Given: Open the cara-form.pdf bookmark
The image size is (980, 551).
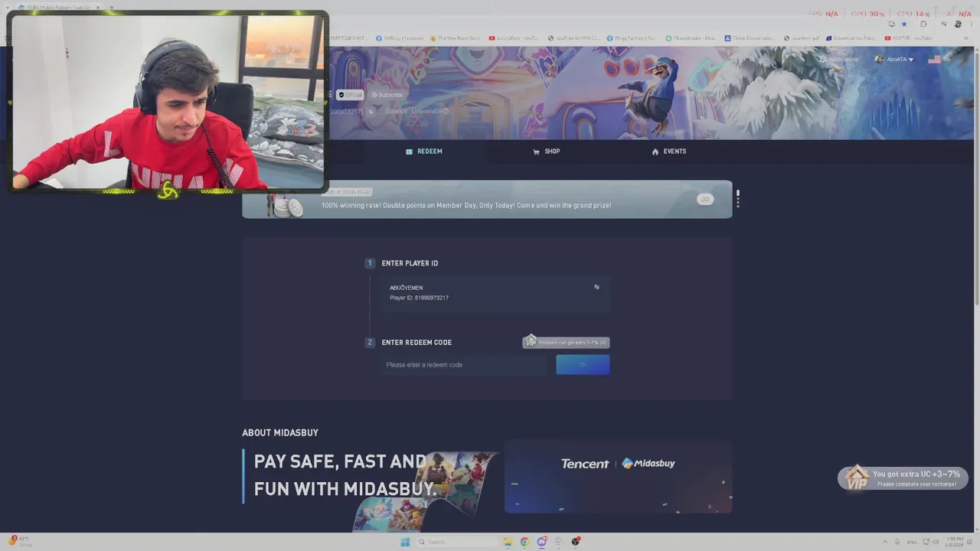Looking at the screenshot, I should coord(802,37).
